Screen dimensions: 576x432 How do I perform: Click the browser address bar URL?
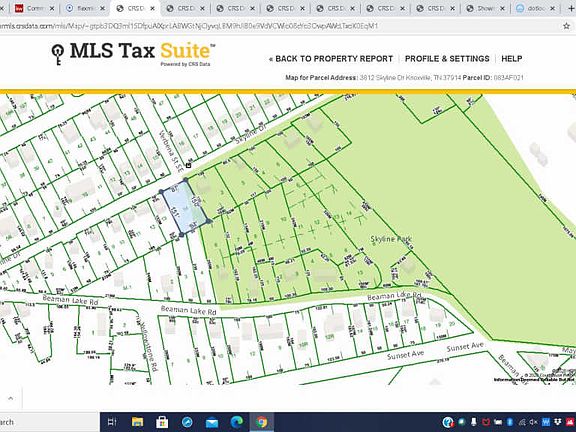click(x=189, y=26)
